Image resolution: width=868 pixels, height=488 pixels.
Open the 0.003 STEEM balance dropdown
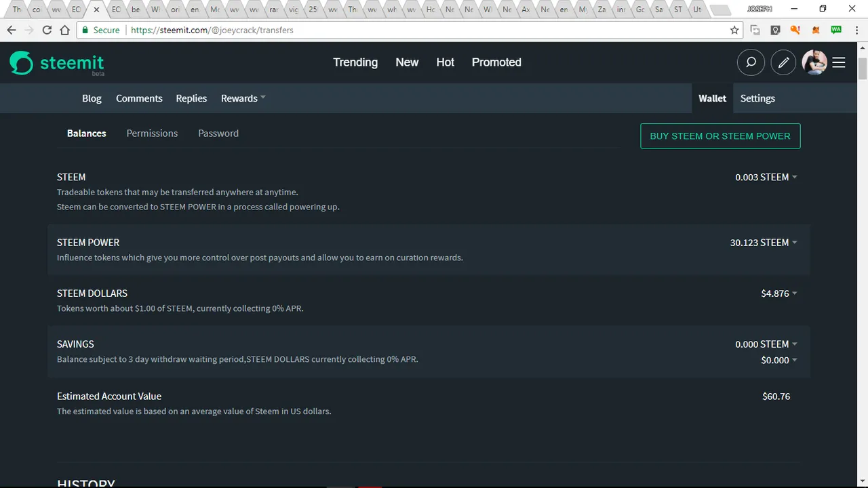click(766, 177)
